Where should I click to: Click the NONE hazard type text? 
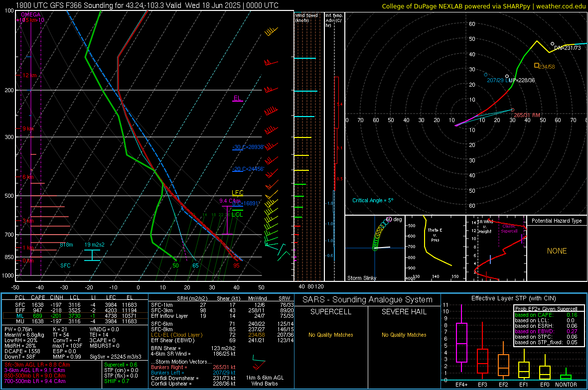[557, 251]
